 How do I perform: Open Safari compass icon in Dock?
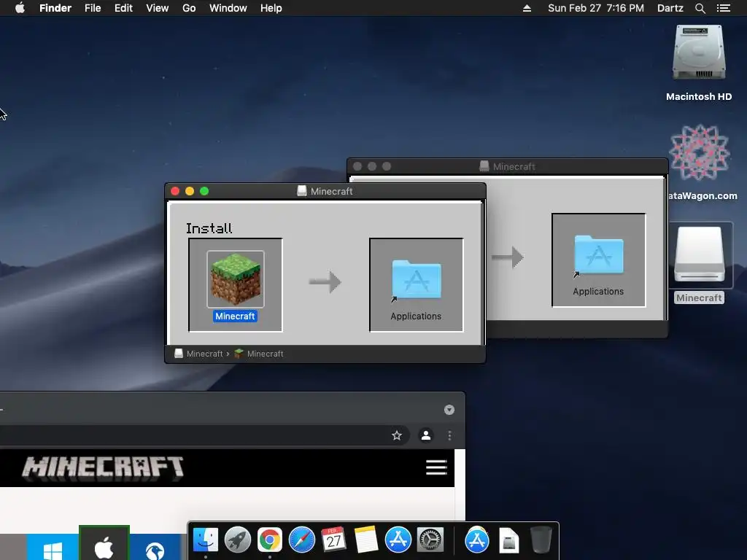(301, 540)
